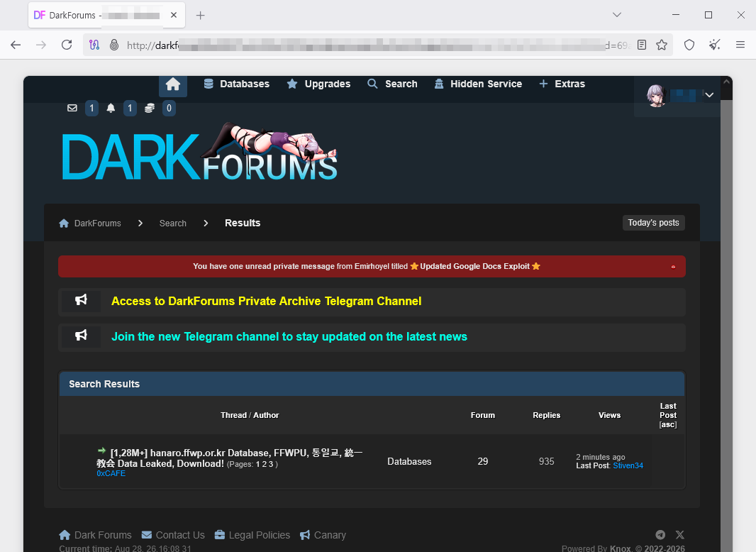Reload the page with refresh icon
Viewport: 756px width, 552px height.
click(x=67, y=45)
